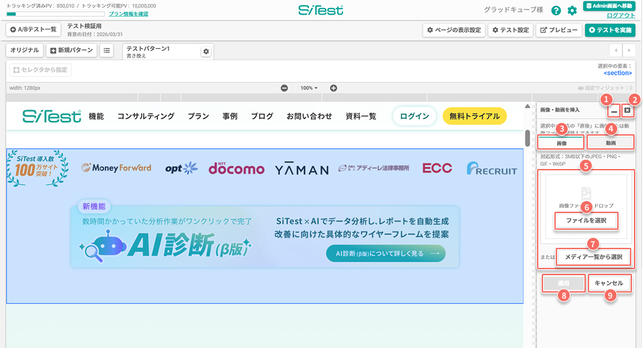Click the キャンセル button
The image size is (644, 348).
point(609,284)
